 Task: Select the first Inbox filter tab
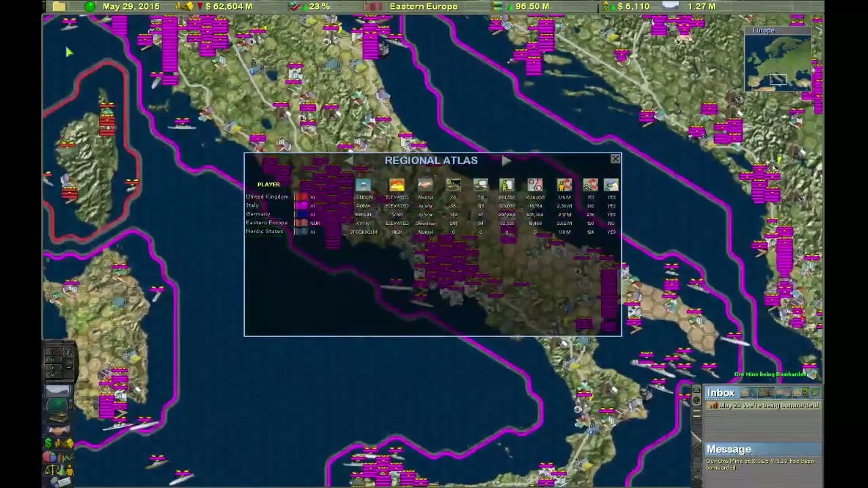click(x=749, y=392)
